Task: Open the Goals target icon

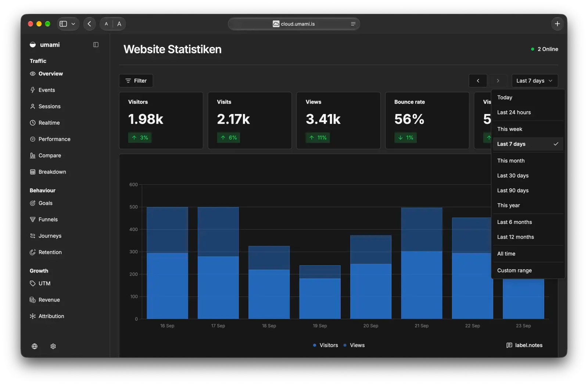Action: pos(33,203)
